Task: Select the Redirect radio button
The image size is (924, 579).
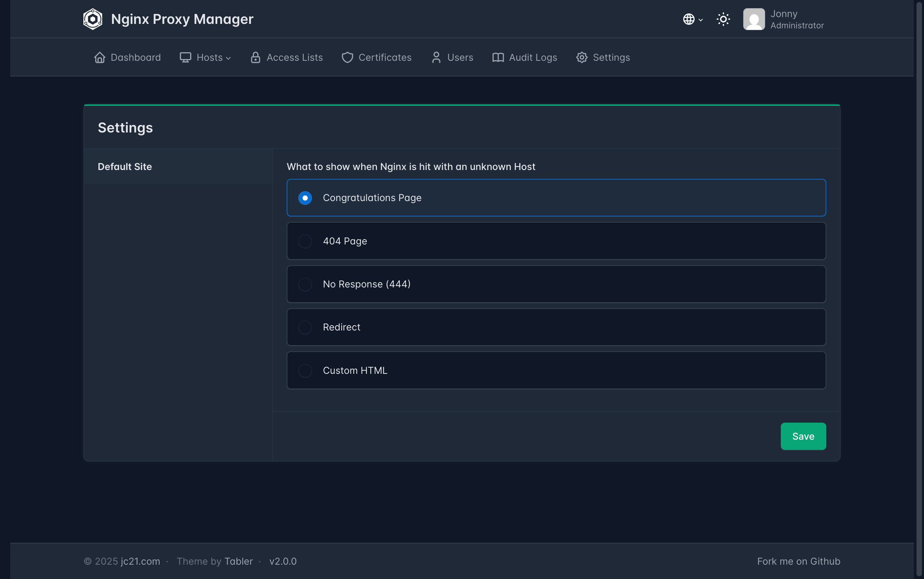Action: point(305,327)
